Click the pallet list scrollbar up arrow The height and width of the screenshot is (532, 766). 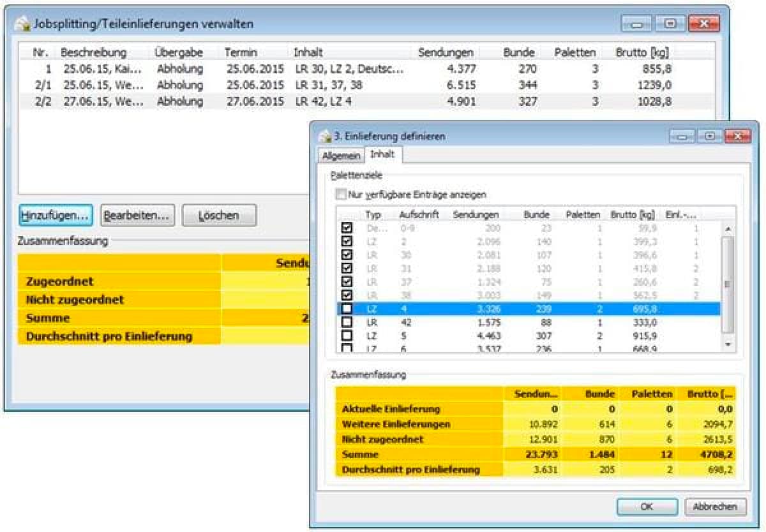pos(728,228)
